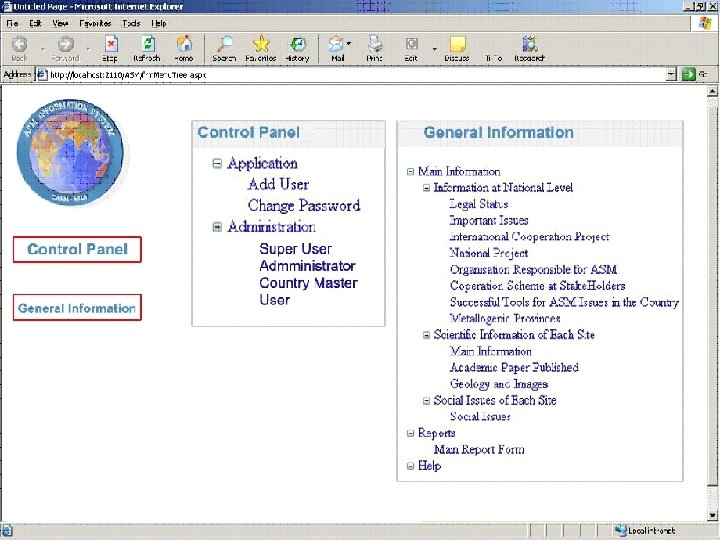
Task: Show browsing History pane
Action: pyautogui.click(x=298, y=49)
